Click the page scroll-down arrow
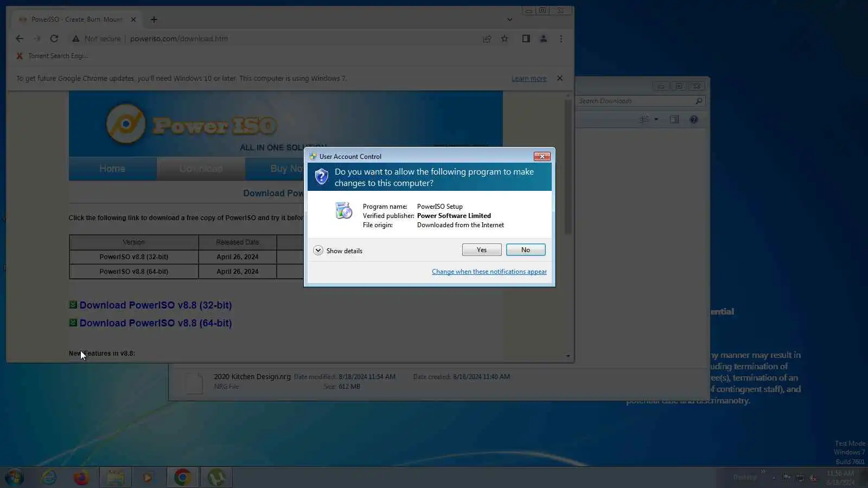The width and height of the screenshot is (868, 488). tap(568, 356)
